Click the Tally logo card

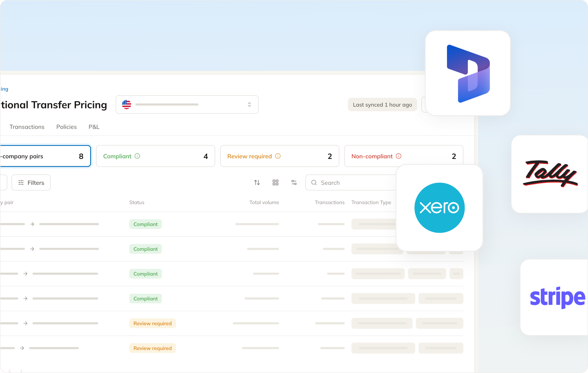pyautogui.click(x=550, y=174)
